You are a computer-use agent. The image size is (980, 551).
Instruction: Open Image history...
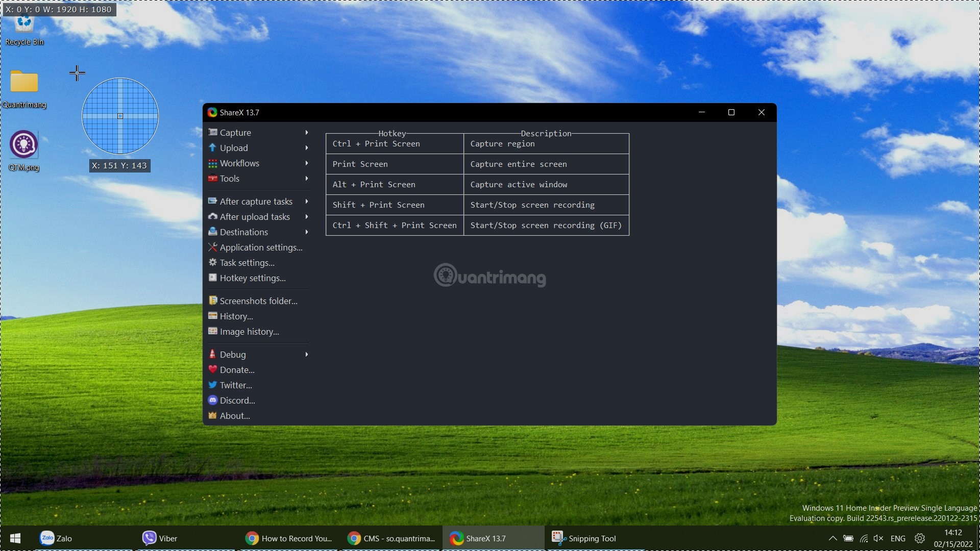[249, 332]
